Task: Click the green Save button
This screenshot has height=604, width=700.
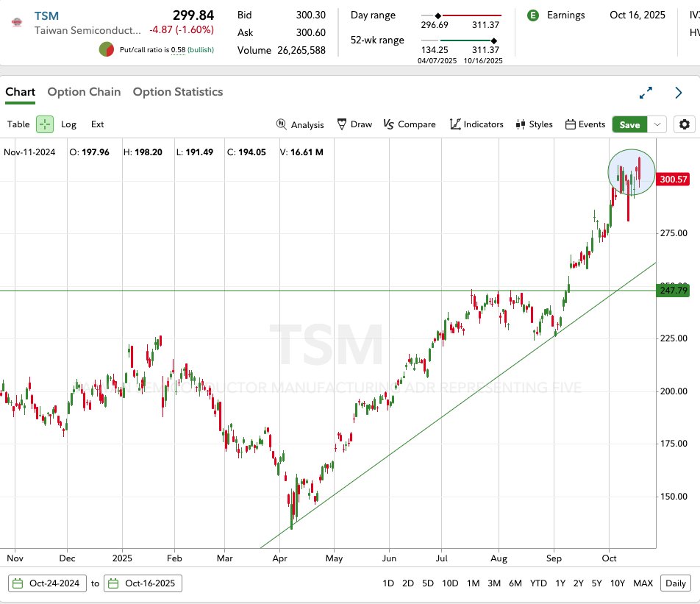Action: 629,124
